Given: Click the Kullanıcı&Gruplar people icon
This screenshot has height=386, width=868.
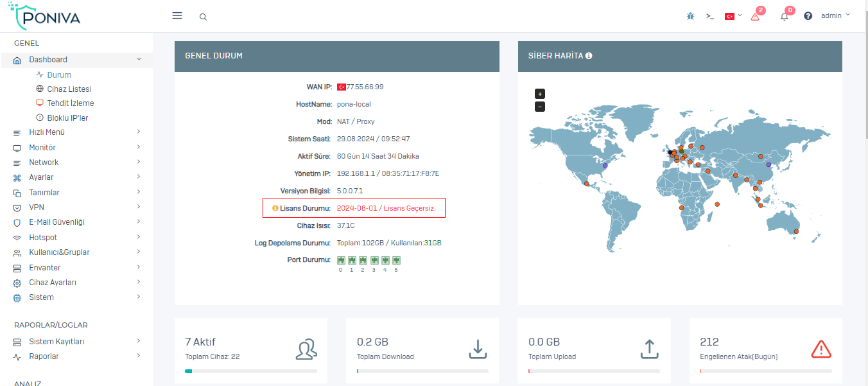Looking at the screenshot, I should click(x=17, y=253).
